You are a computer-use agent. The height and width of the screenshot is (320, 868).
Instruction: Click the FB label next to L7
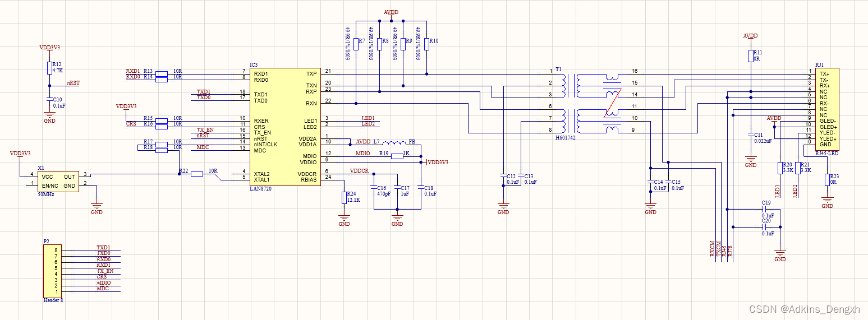(x=412, y=142)
